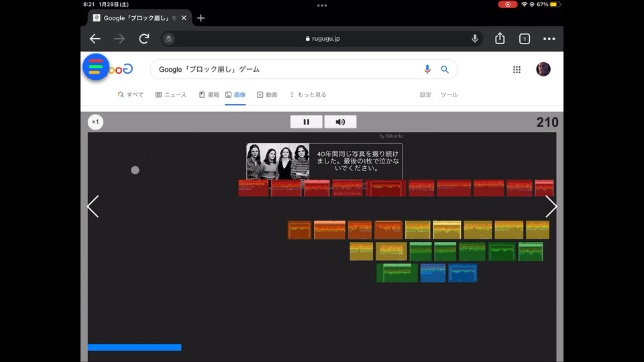Open the ツール link
The image size is (644, 362).
[449, 95]
